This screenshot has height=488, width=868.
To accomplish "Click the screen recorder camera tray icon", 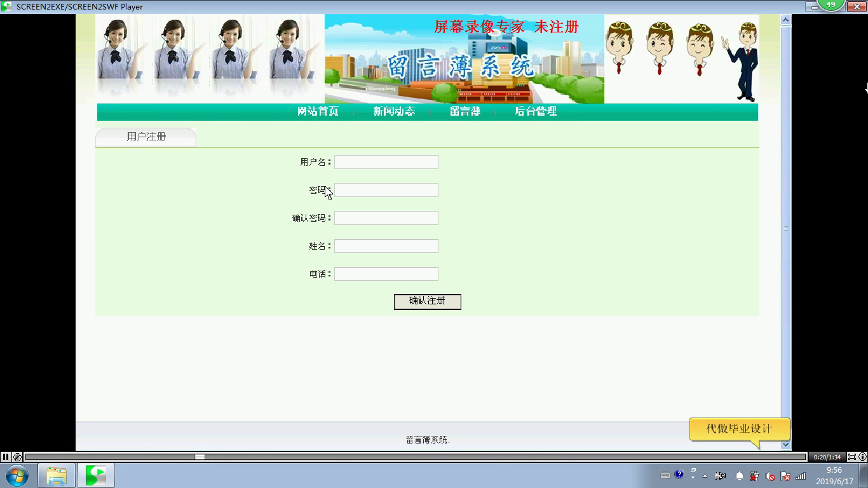I will [x=721, y=475].
